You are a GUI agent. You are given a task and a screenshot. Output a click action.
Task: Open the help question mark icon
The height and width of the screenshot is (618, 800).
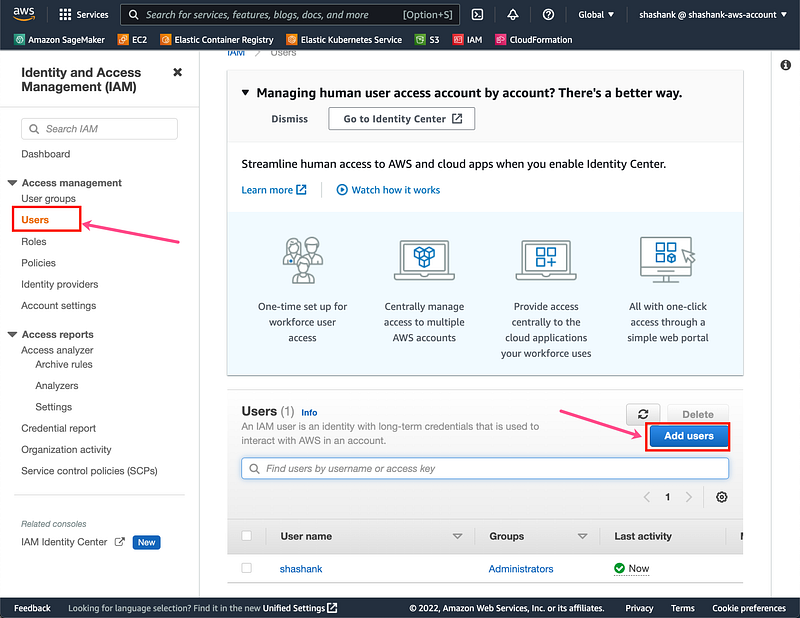[548, 15]
